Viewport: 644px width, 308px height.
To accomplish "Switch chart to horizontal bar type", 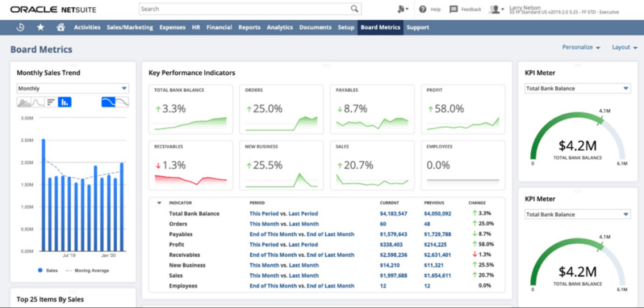I will [51, 102].
